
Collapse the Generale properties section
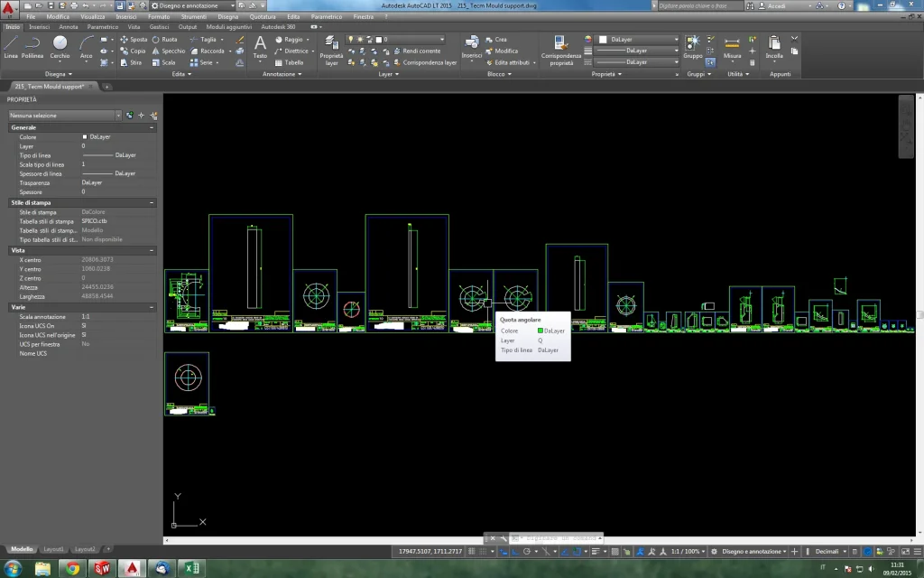pyautogui.click(x=152, y=127)
